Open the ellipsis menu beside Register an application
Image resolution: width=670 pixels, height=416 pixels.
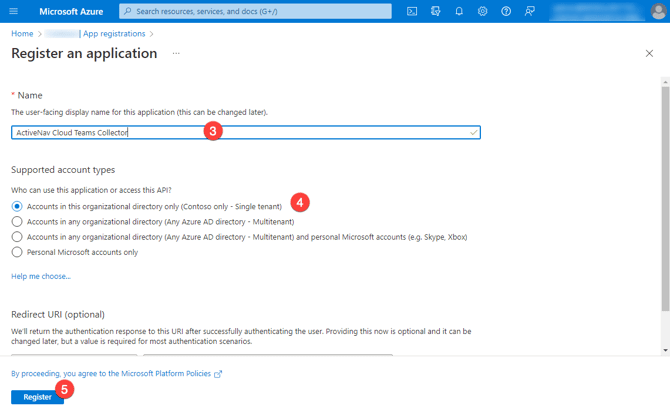coord(176,53)
